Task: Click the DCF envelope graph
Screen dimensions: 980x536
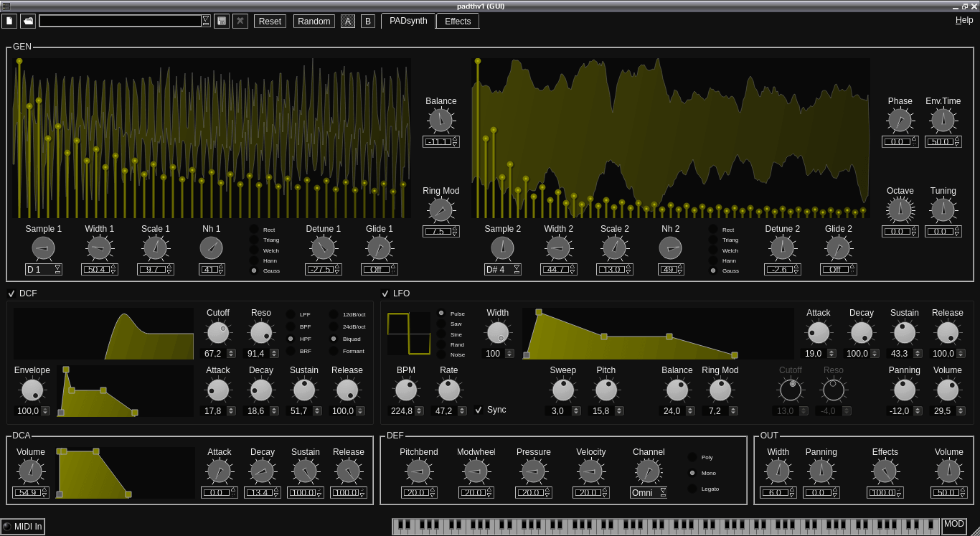Action: tap(126, 391)
